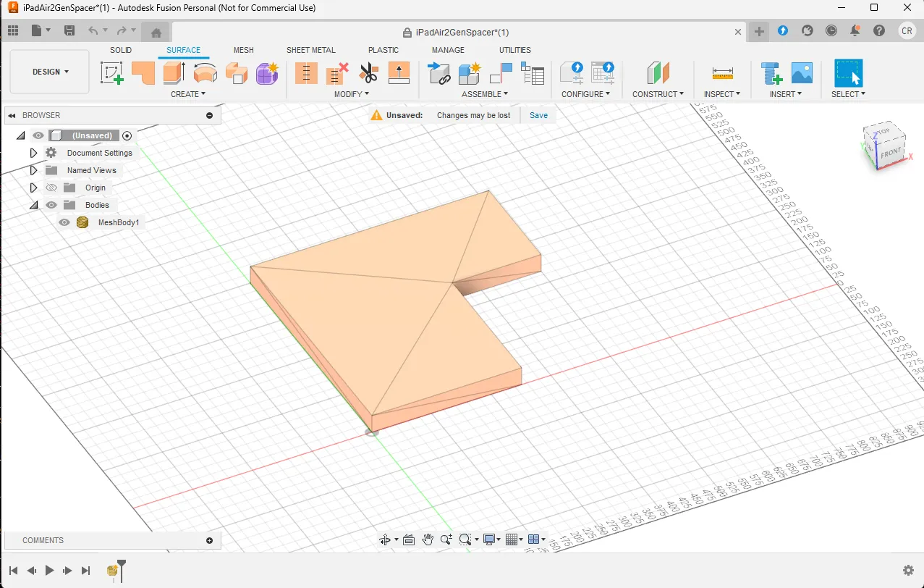The height and width of the screenshot is (588, 924).
Task: Open the Insert Image tool
Action: [x=802, y=73]
